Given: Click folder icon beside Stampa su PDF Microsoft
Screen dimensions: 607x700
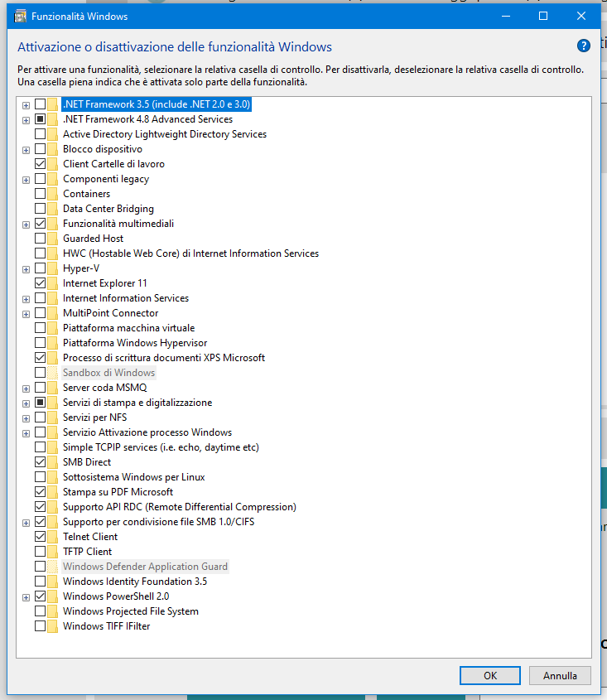Looking at the screenshot, I should (x=53, y=492).
